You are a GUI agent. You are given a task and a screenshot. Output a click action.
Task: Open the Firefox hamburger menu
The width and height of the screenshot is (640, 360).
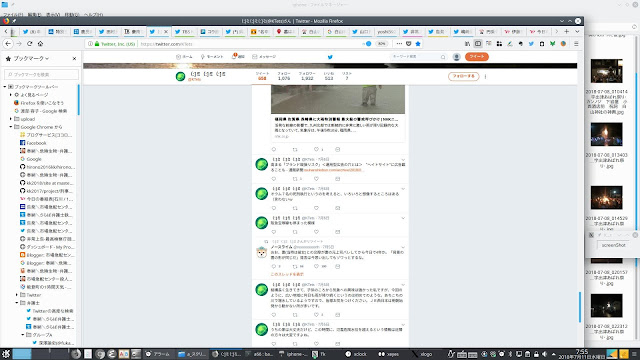pyautogui.click(x=576, y=44)
